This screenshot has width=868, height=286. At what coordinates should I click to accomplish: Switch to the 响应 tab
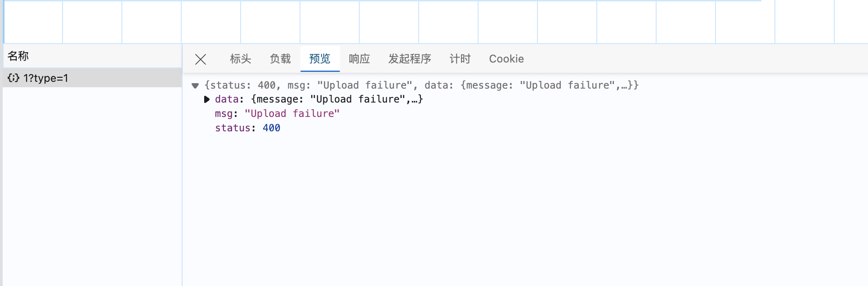(359, 59)
